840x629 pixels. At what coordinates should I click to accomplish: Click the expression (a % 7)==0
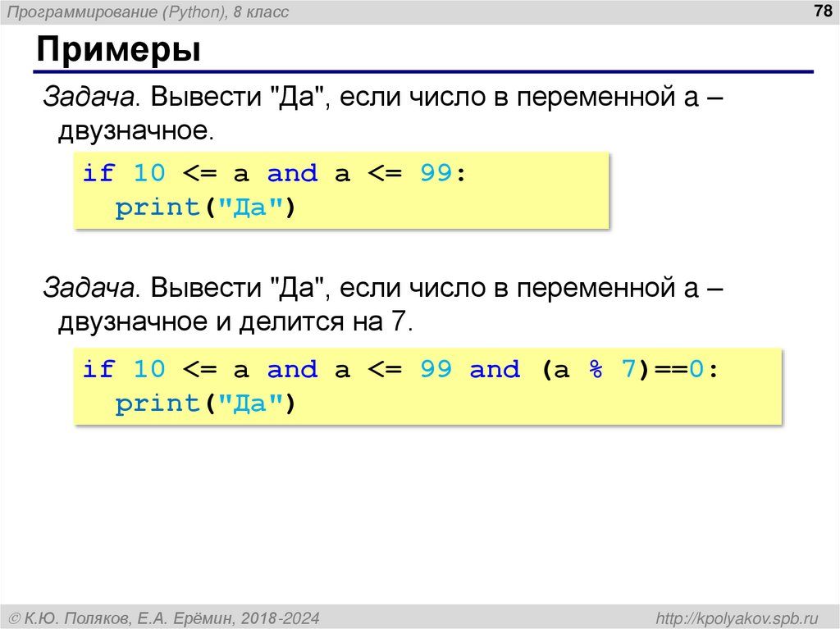[x=623, y=370]
